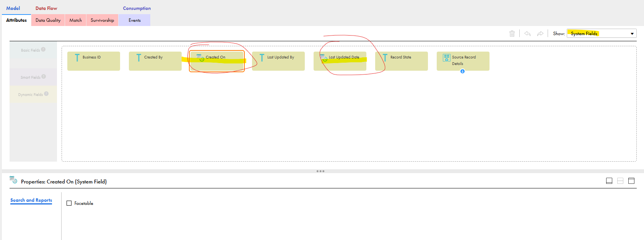Select the Source Record Details field card

463,61
